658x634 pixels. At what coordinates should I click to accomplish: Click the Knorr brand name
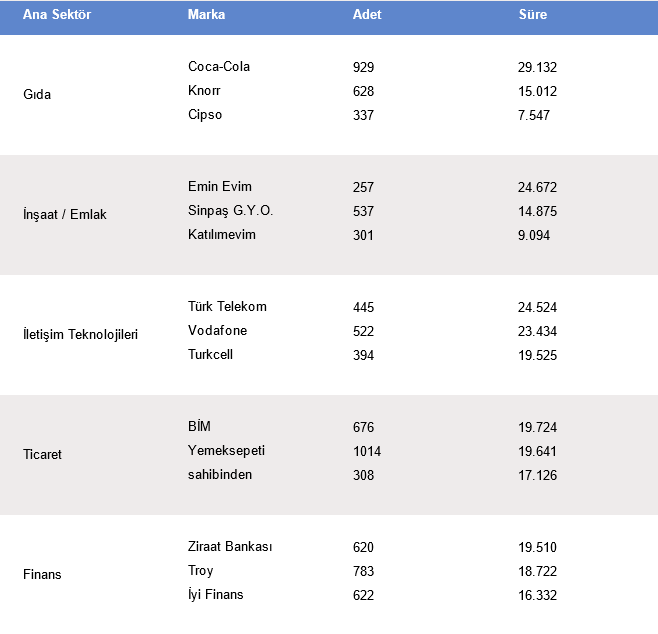[x=204, y=91]
